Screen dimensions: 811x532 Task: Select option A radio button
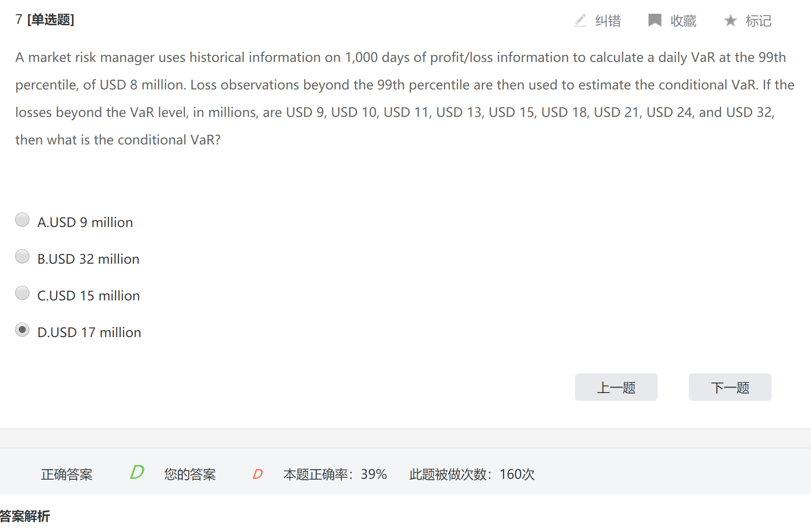pyautogui.click(x=22, y=220)
